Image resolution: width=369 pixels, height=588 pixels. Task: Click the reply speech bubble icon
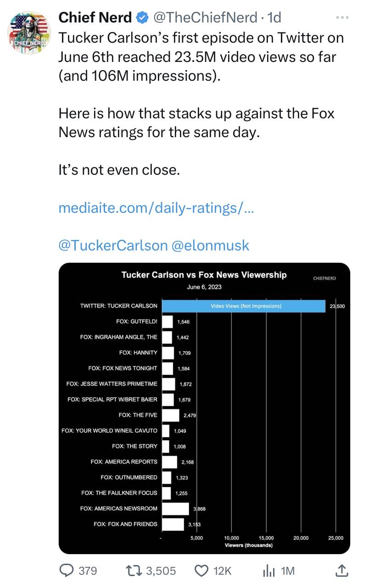pyautogui.click(x=67, y=571)
